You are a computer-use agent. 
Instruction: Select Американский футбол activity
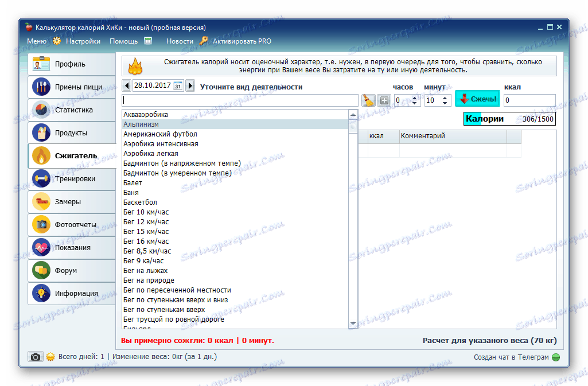[x=236, y=134]
